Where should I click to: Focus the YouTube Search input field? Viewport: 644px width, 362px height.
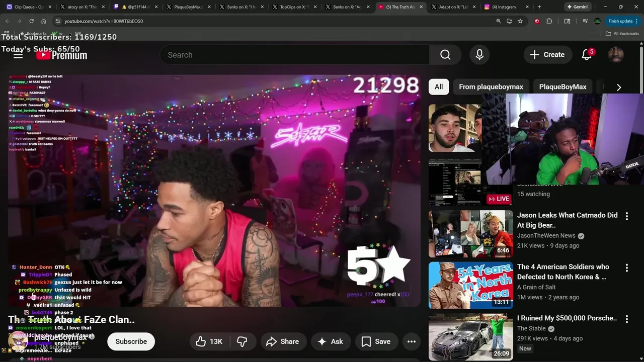point(294,55)
